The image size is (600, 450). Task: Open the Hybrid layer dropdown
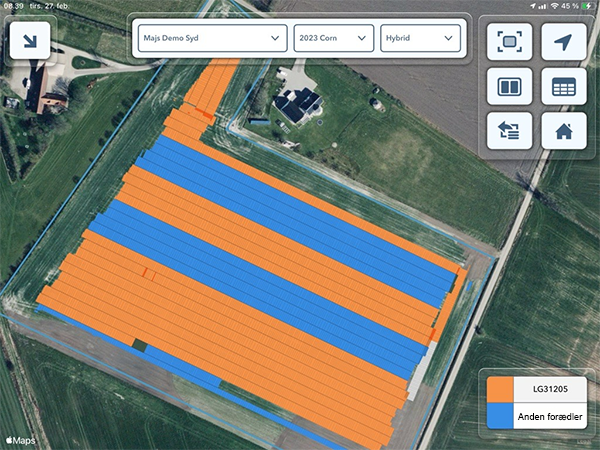(420, 38)
